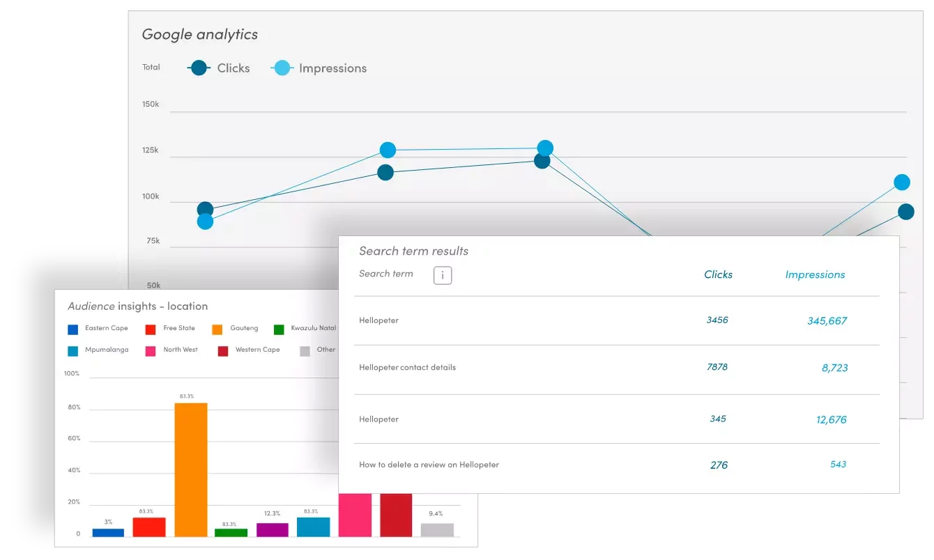The image size is (934, 560).
Task: Toggle the Impressions series in Google analytics
Action: (333, 68)
